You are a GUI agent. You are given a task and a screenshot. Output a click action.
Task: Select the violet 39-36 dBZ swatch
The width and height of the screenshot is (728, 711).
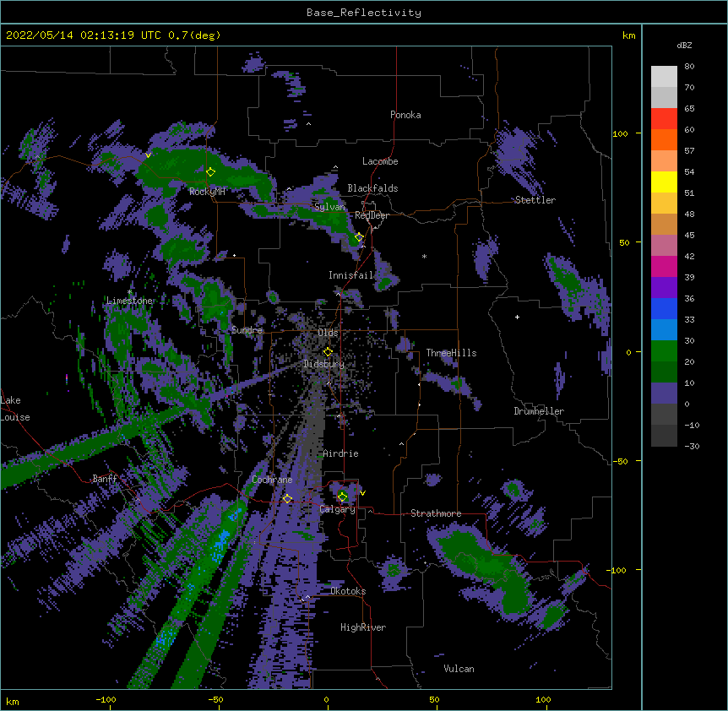pos(664,288)
